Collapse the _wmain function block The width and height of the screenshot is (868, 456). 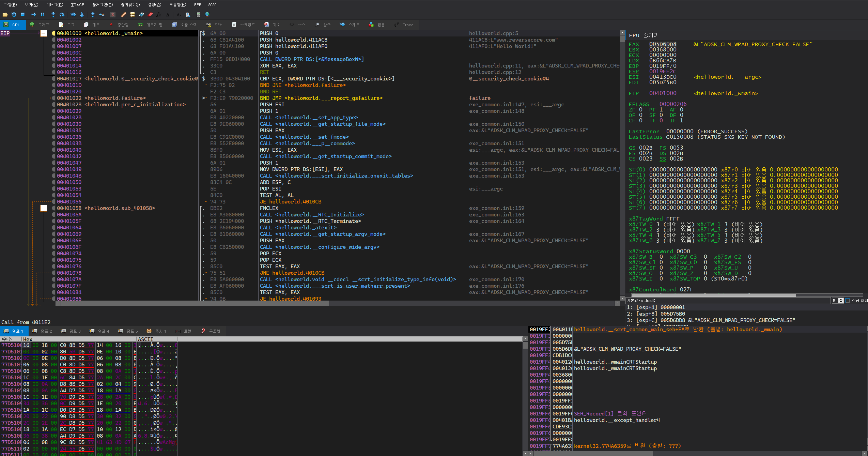point(44,33)
